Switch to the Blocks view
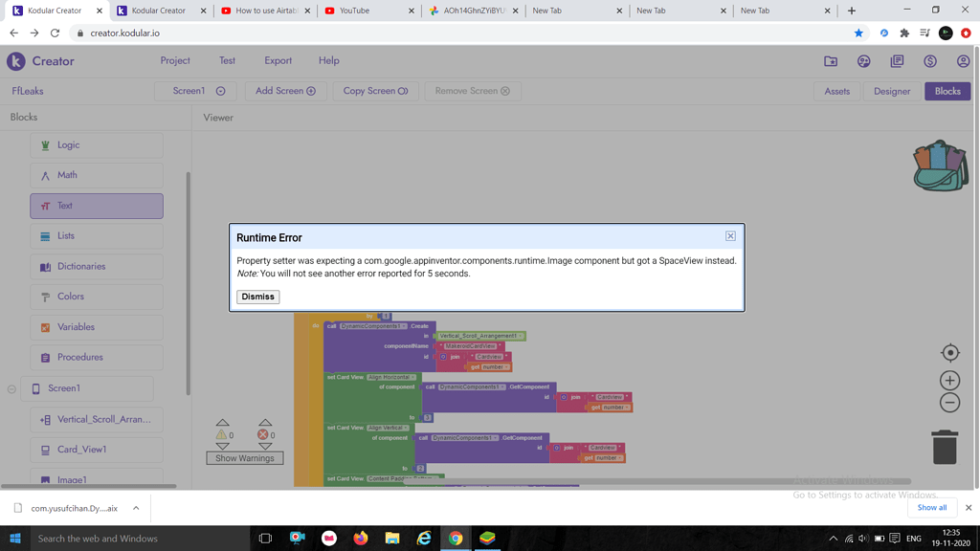The width and height of the screenshot is (980, 551). [x=947, y=91]
